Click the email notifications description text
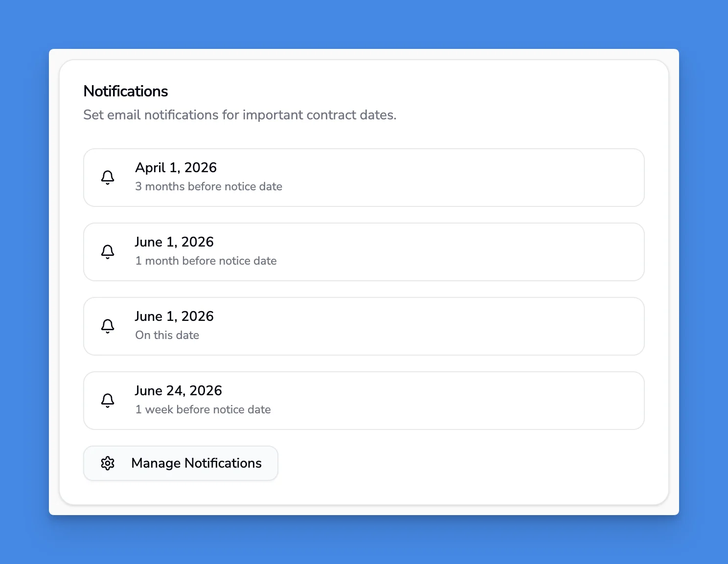Screen dimensions: 728x564 (x=240, y=115)
